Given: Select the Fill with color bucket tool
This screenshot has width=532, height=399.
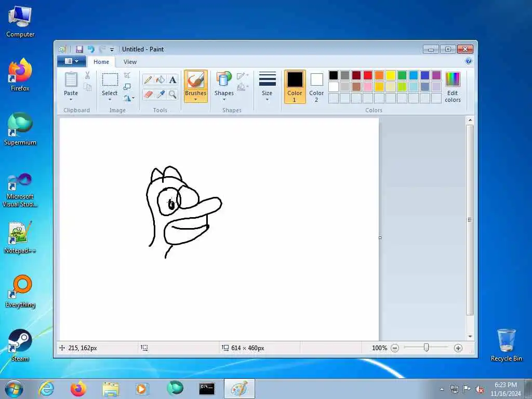Looking at the screenshot, I should [x=160, y=79].
